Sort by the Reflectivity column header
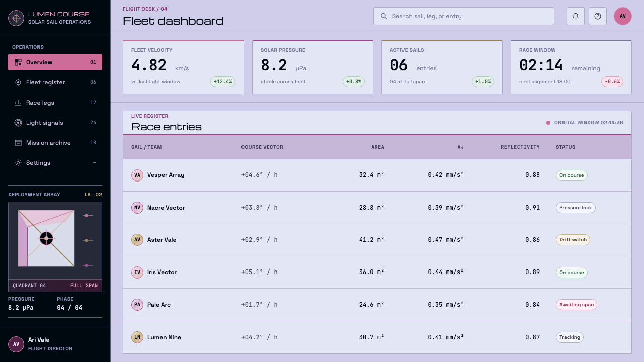Screen dimensions: 644x362 click(x=520, y=147)
